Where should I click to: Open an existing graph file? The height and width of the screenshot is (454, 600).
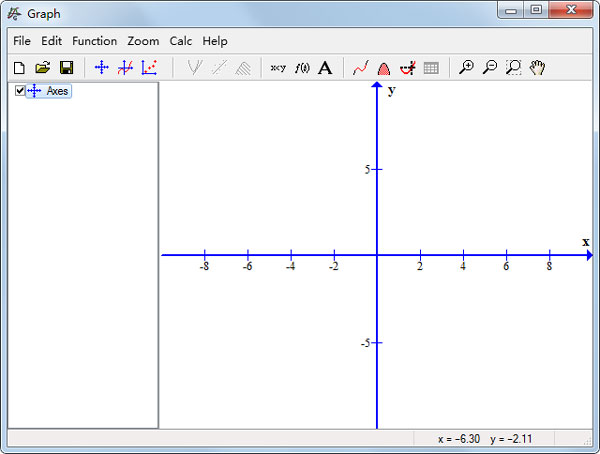tap(42, 68)
